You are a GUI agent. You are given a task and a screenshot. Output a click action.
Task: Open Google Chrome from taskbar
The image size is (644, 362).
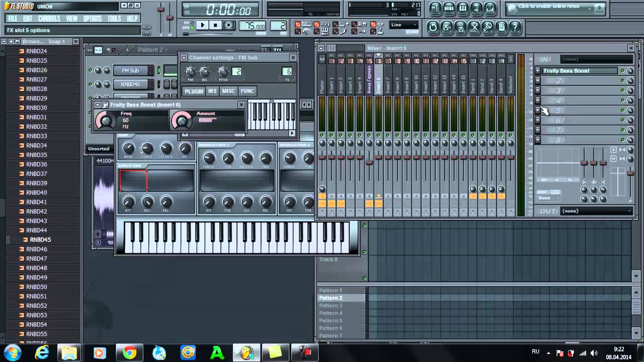(129, 353)
